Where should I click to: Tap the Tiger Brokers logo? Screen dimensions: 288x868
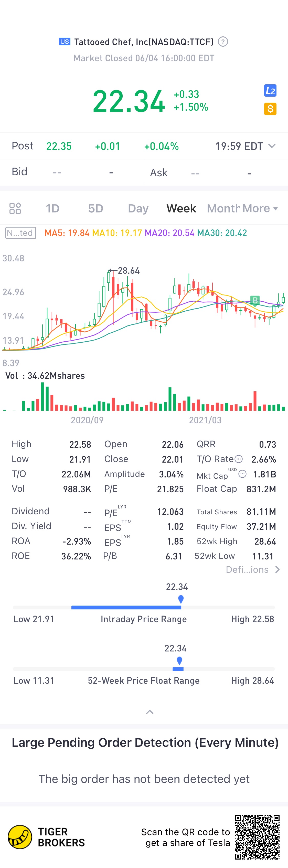tap(46, 837)
